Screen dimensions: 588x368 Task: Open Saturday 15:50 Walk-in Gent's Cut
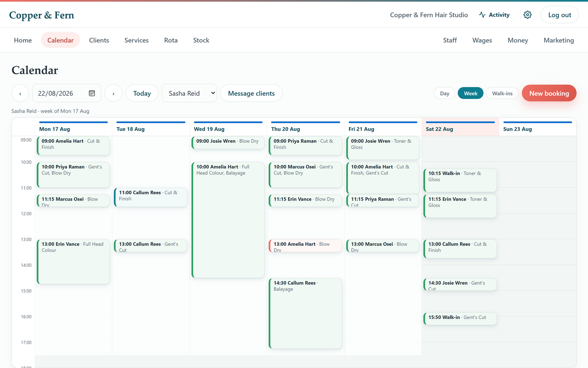460,319
